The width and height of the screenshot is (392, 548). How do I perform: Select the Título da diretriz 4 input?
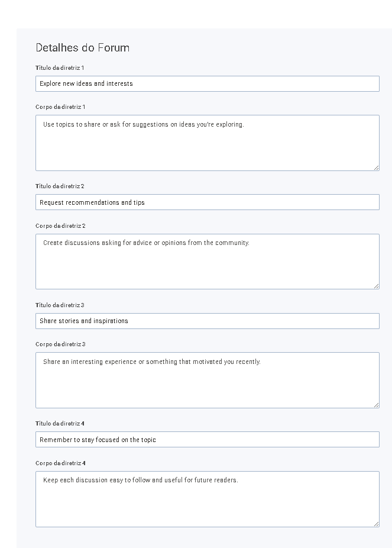coord(208,440)
